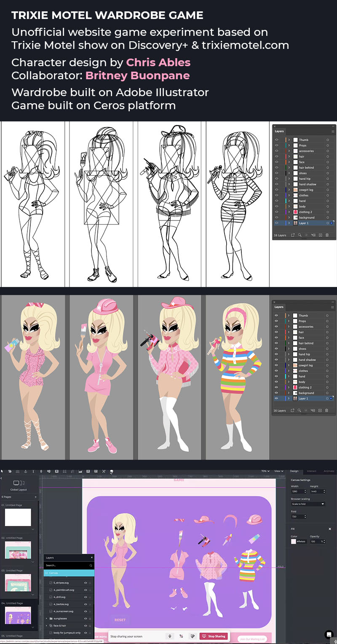Open the 70% zoom level dropdown
This screenshot has height=644, width=337.
tap(265, 471)
